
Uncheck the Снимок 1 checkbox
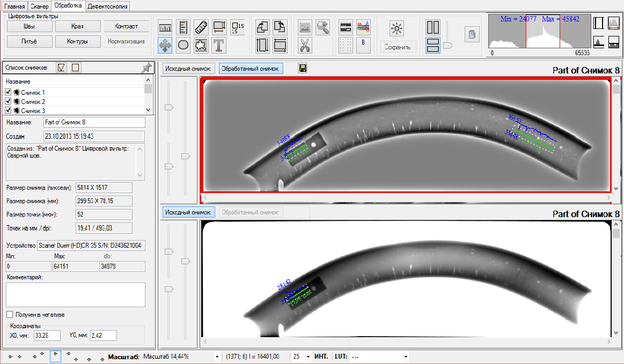tap(8, 93)
